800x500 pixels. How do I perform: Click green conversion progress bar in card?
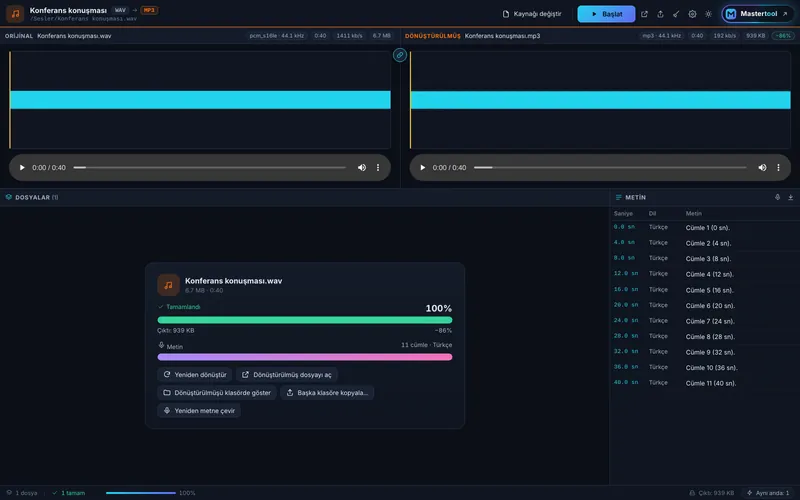click(x=305, y=320)
